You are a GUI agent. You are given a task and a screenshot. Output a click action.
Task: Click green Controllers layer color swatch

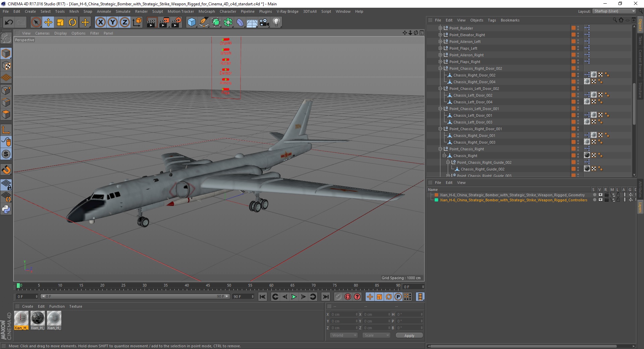(436, 200)
